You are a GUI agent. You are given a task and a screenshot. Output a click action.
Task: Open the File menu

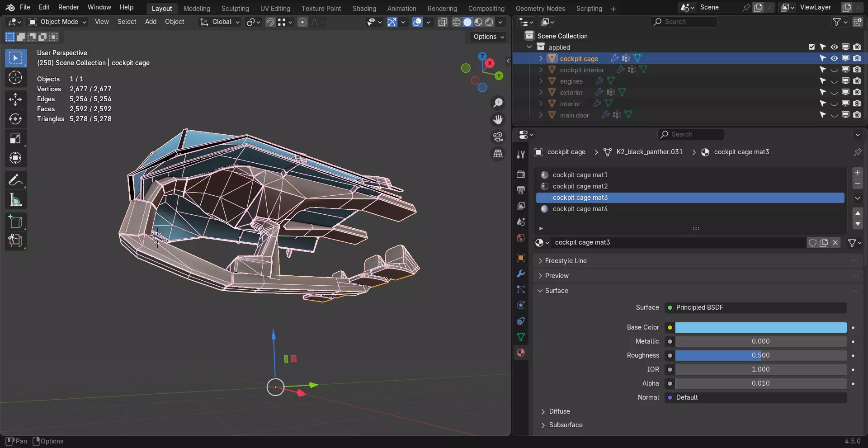tap(25, 7)
